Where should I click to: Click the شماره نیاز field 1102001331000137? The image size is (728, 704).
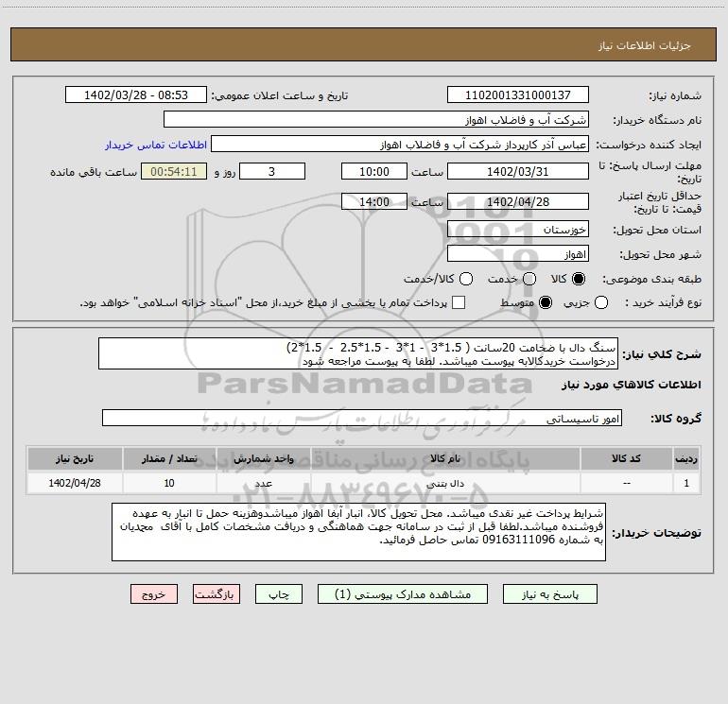point(518,95)
